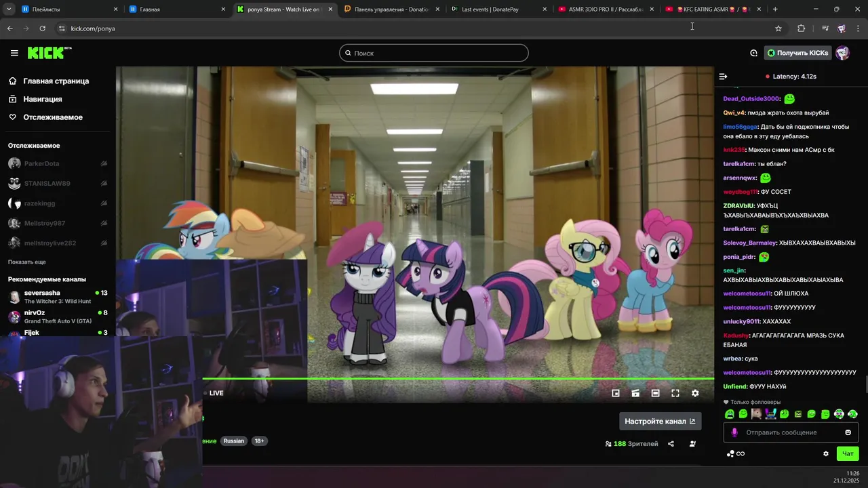This screenshot has width=868, height=488.
Task: Focus the Отправить сообщение chat input
Action: pyautogui.click(x=791, y=432)
